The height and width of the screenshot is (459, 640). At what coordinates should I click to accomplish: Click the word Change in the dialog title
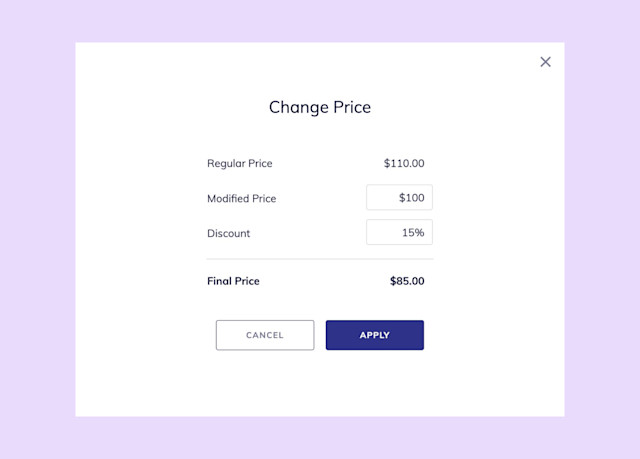pyautogui.click(x=299, y=108)
